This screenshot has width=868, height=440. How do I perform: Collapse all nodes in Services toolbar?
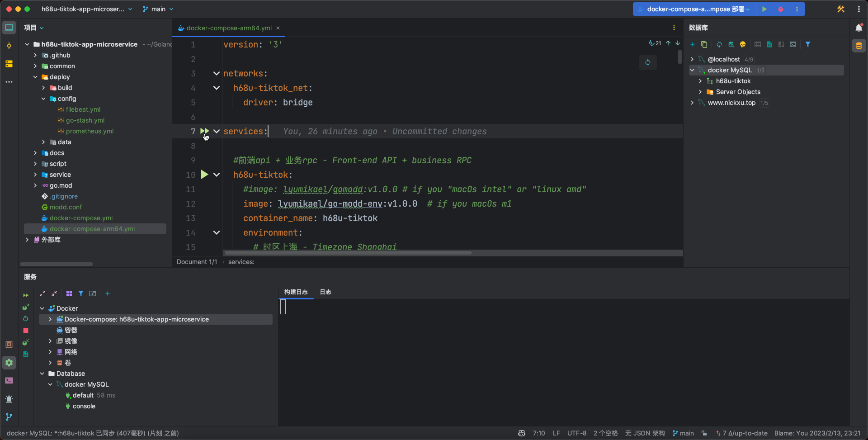(x=54, y=293)
